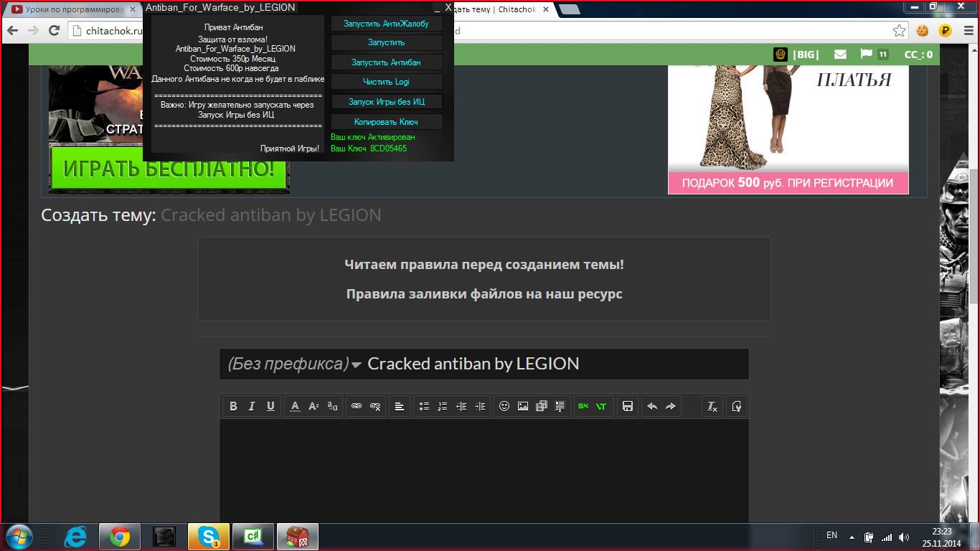Decrease indent of the text
This screenshot has width=980, height=551.
click(461, 406)
